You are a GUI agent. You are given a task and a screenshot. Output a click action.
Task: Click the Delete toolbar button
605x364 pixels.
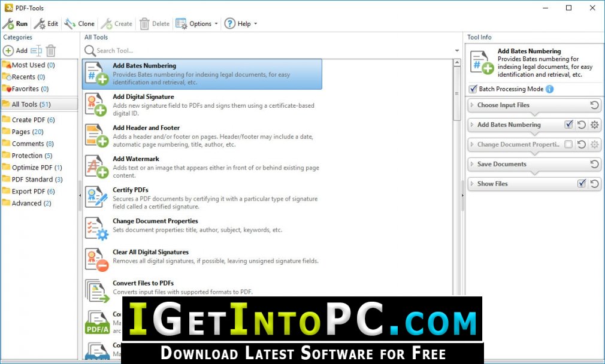(x=155, y=24)
